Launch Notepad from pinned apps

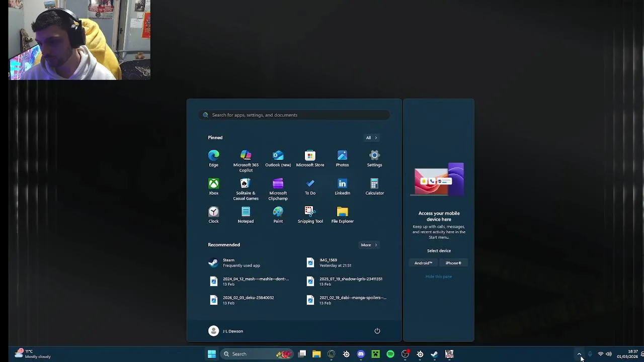pos(246,215)
